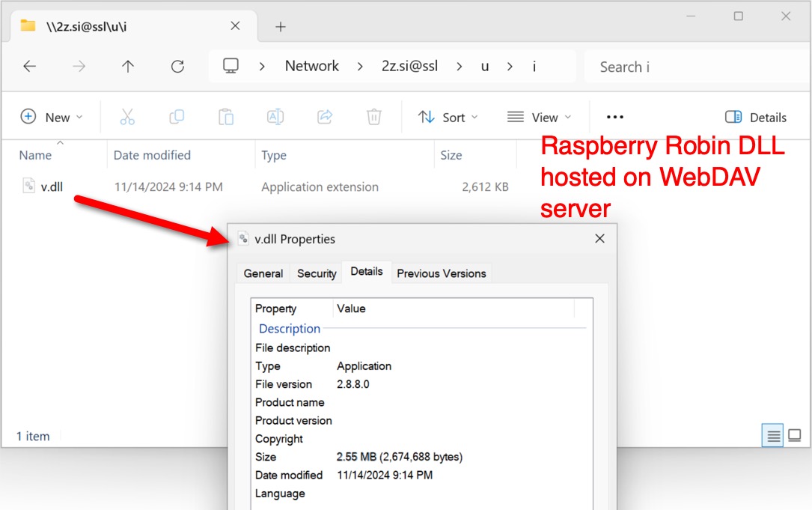This screenshot has width=812, height=510.
Task: Go back with the left arrow
Action: point(29,67)
